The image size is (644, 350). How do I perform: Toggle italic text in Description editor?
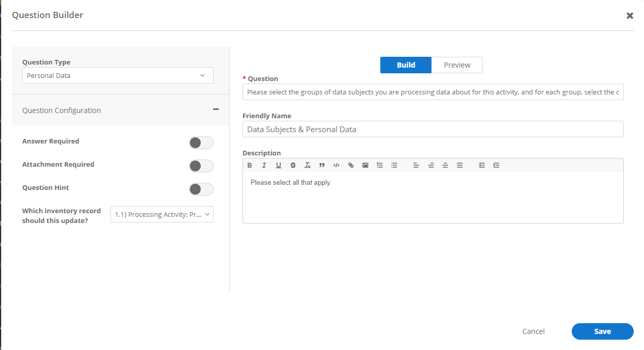point(264,165)
